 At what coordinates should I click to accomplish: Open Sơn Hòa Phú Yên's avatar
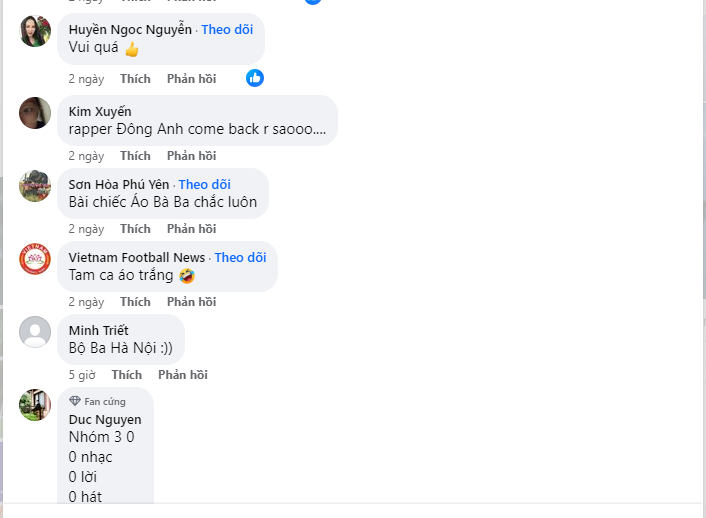coord(35,186)
